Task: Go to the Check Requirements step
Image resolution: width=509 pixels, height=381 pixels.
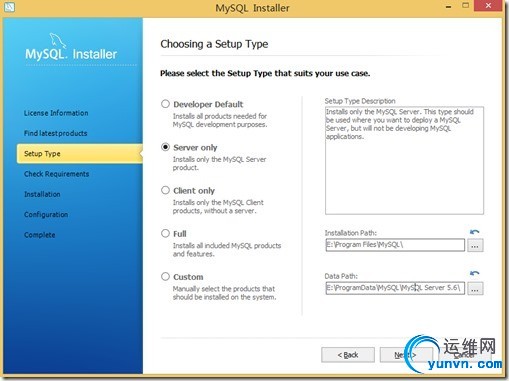Action: point(56,174)
